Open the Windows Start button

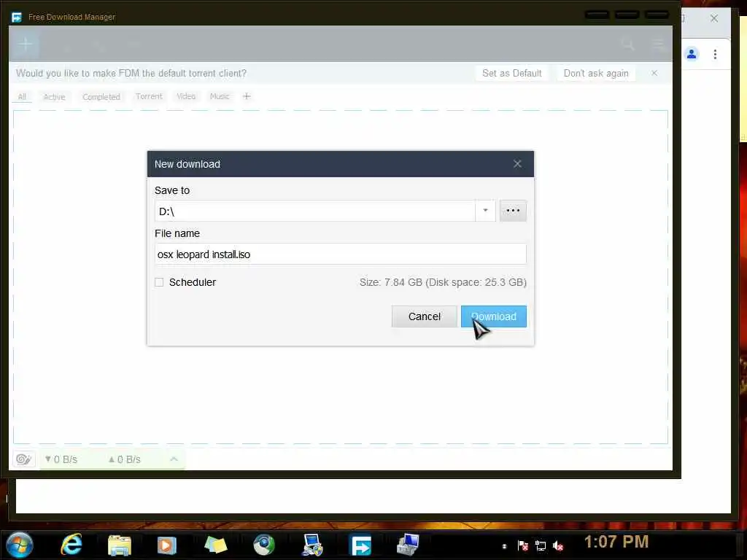tap(20, 545)
